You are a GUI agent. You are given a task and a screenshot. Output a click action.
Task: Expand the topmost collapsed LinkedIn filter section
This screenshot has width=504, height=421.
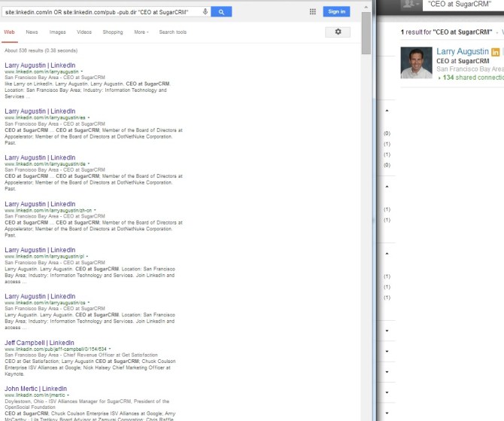click(387, 331)
